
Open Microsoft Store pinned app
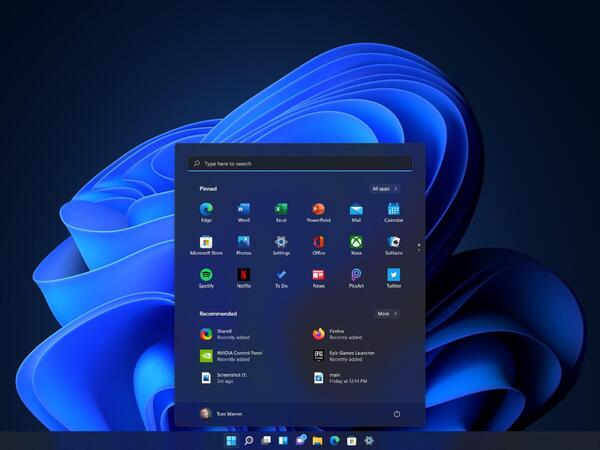coord(206,245)
